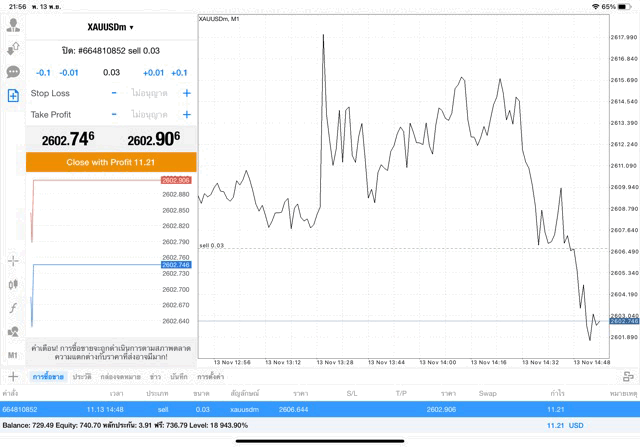
Task: Open the objects shapes icon
Action: click(13, 331)
